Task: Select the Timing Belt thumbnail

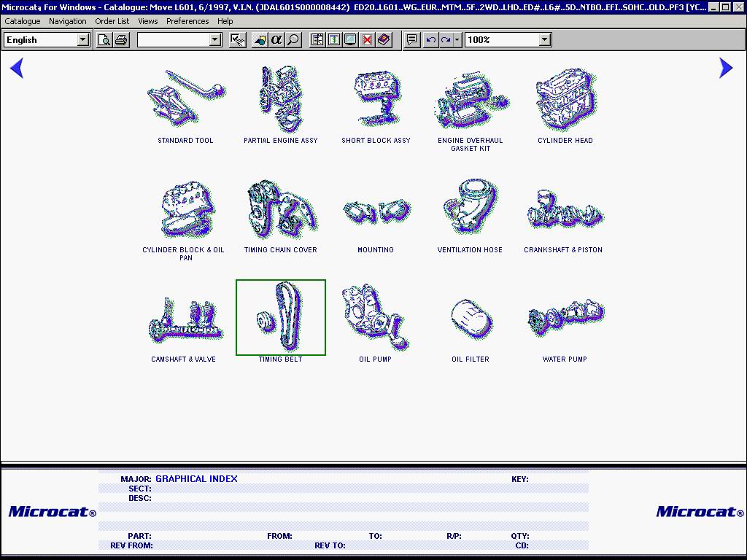Action: click(281, 319)
